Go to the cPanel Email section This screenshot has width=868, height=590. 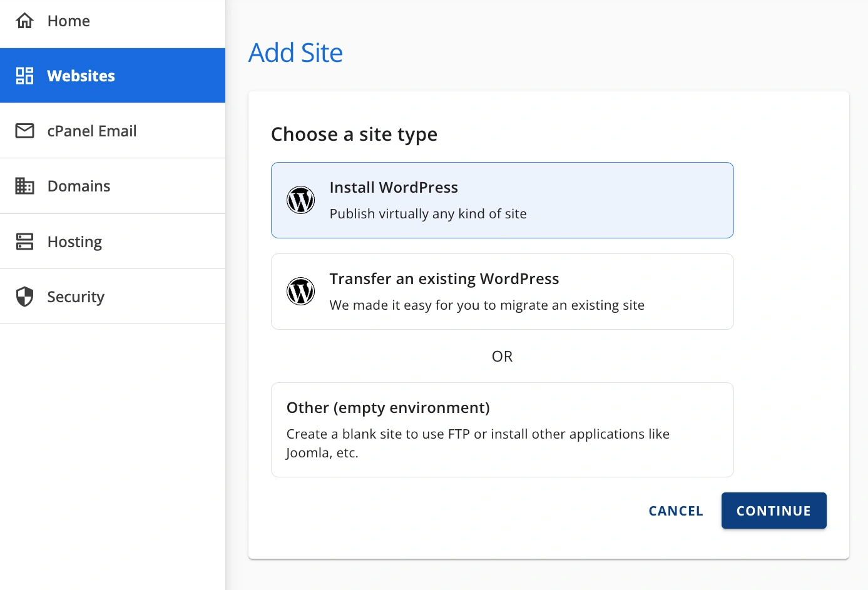coord(92,131)
